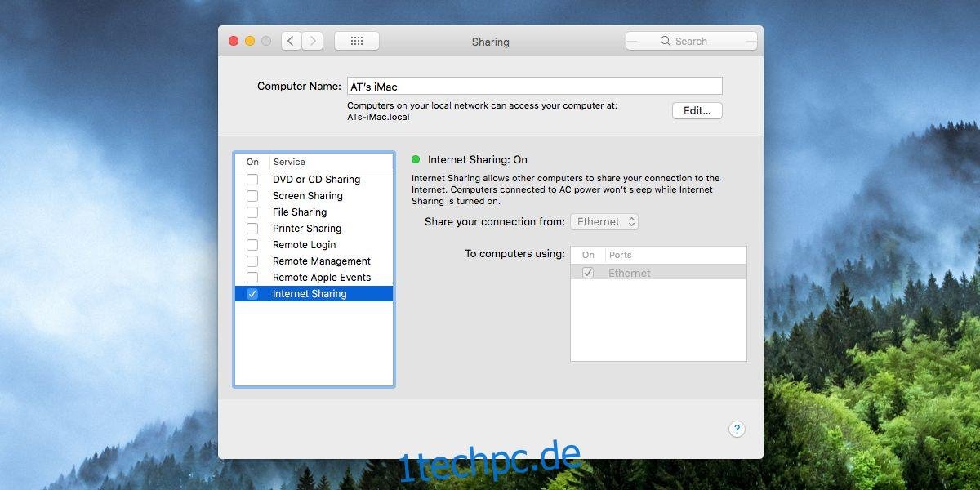Screen dimensions: 980x490
Task: Enable DVD or CD Sharing checkbox
Action: 252,180
